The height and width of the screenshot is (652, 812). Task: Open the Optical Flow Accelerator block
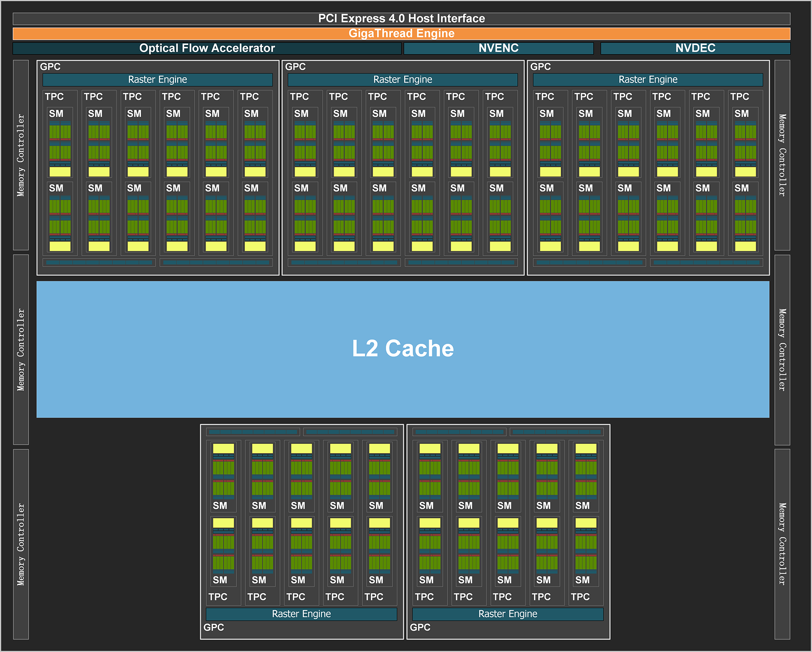[x=207, y=48]
